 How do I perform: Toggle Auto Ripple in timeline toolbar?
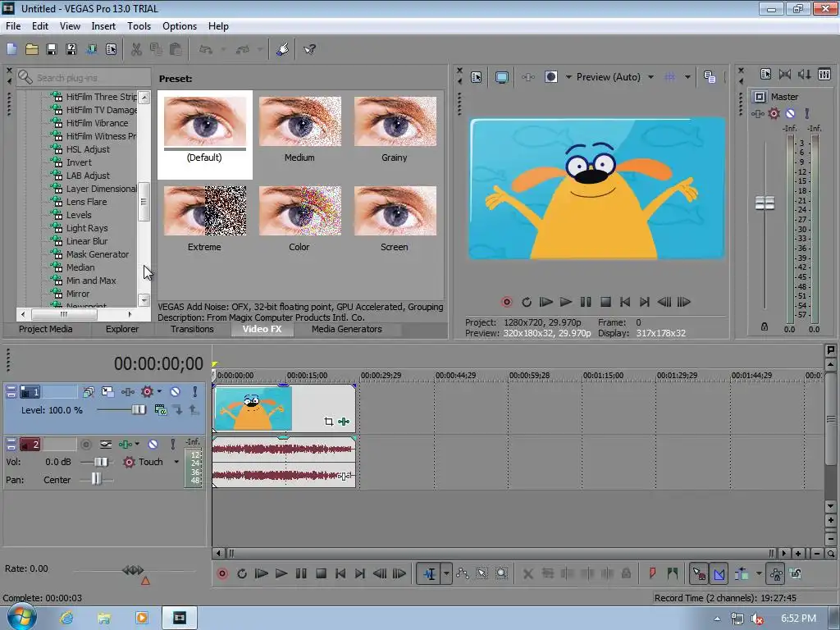(x=742, y=573)
